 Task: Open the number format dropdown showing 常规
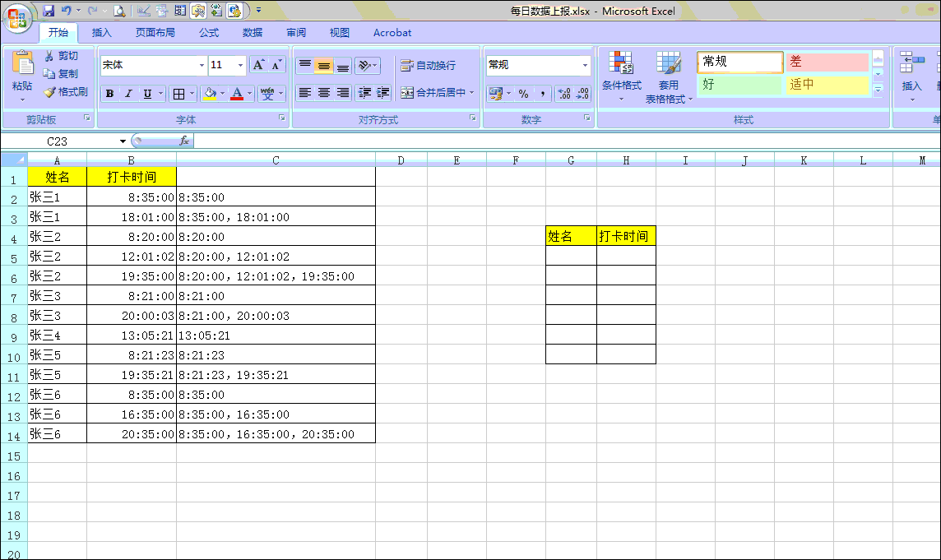[586, 66]
